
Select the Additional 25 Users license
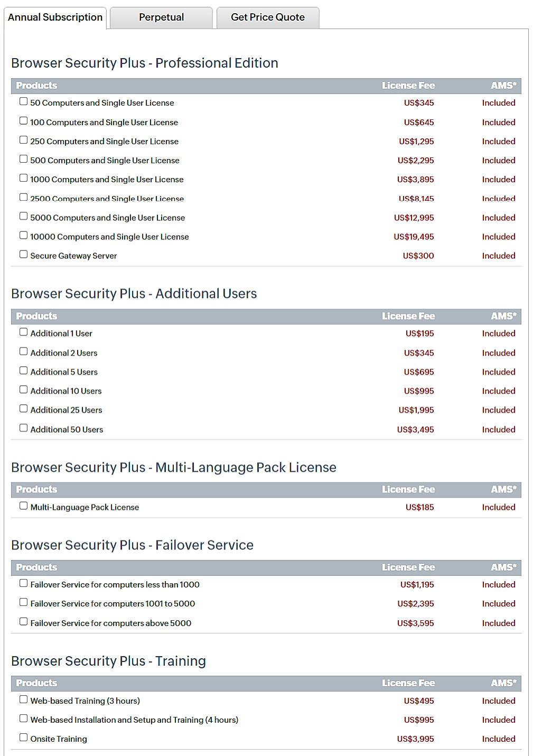pos(23,408)
